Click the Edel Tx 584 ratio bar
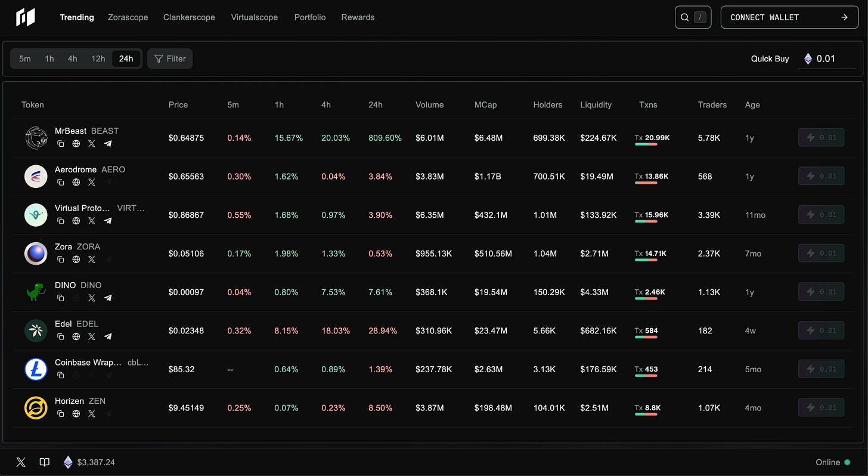This screenshot has width=868, height=476. point(646,337)
